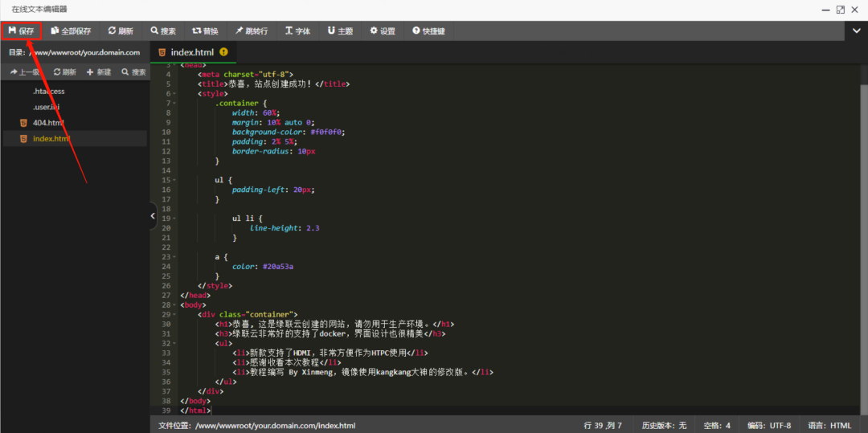
Task: Click 新建 (New) in sidebar toolbar
Action: pos(99,72)
